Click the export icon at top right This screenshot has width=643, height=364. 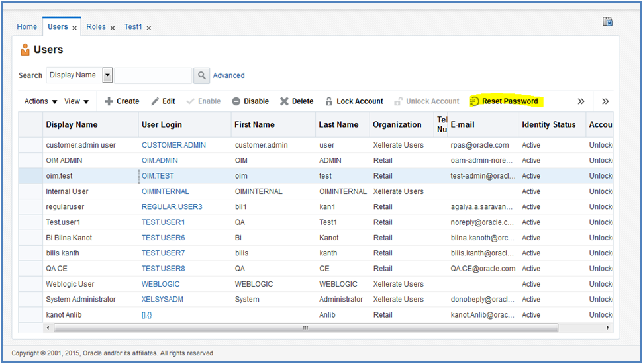[607, 22]
